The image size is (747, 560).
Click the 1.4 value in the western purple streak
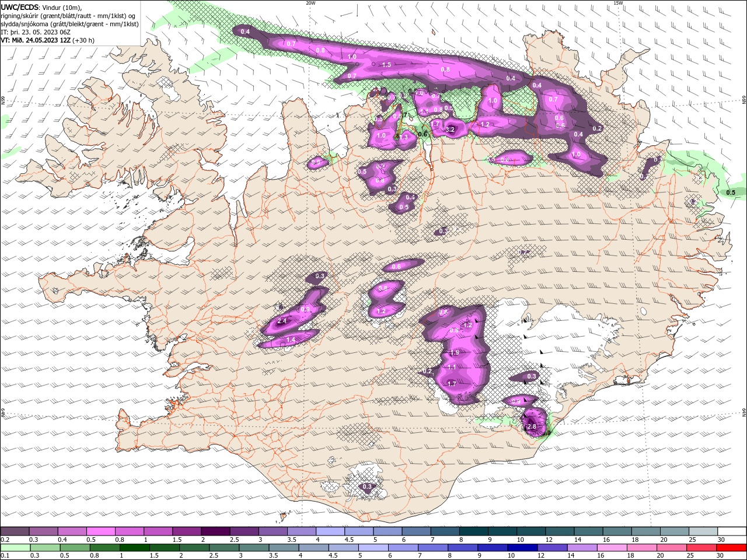[x=291, y=339]
